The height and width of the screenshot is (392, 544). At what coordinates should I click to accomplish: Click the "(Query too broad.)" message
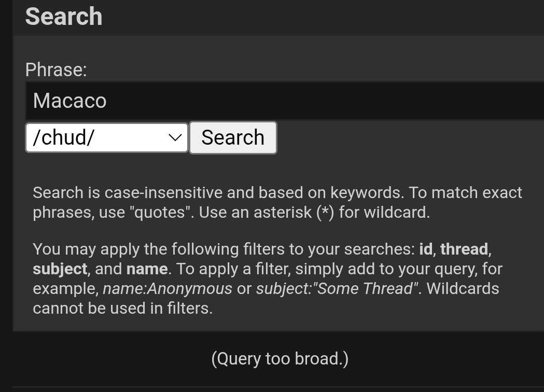(280, 358)
